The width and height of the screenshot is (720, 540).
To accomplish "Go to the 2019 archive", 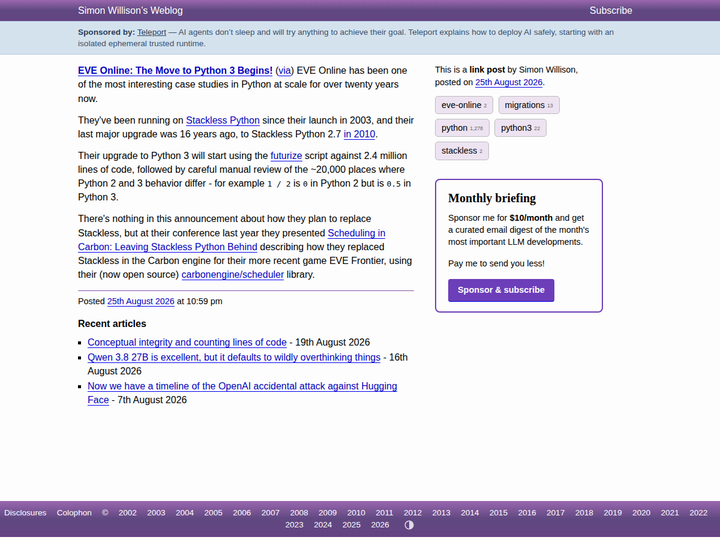I will click(613, 513).
